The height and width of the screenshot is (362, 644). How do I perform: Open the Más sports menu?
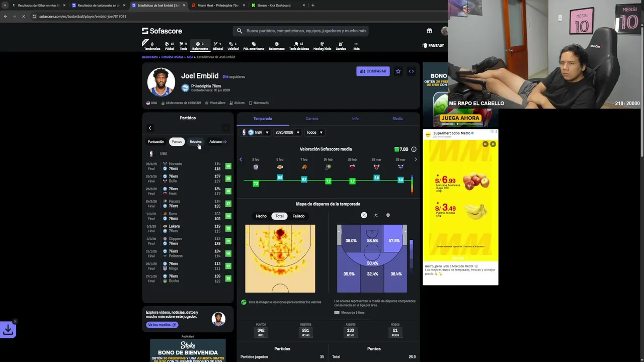tap(356, 46)
